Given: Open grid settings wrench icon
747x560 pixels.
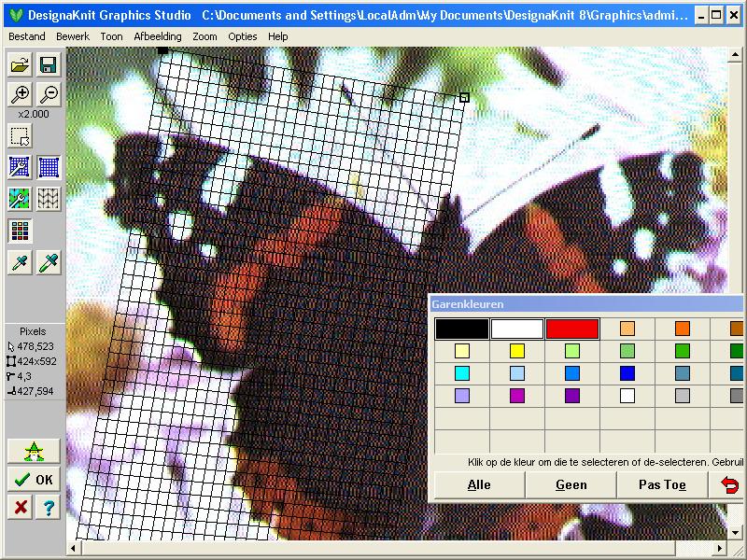Looking at the screenshot, I should pyautogui.click(x=20, y=198).
